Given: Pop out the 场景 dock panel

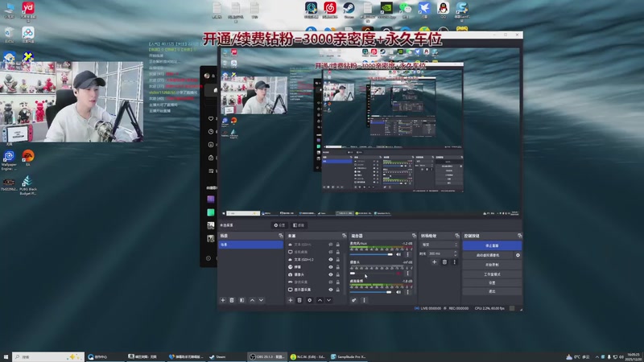Looking at the screenshot, I should tap(281, 236).
